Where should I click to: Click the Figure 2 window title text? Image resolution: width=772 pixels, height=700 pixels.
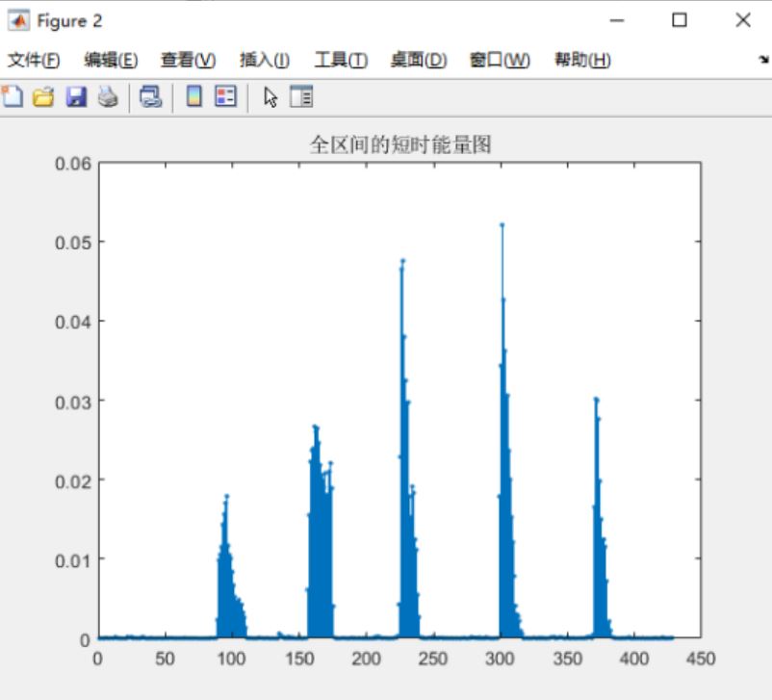coord(69,20)
